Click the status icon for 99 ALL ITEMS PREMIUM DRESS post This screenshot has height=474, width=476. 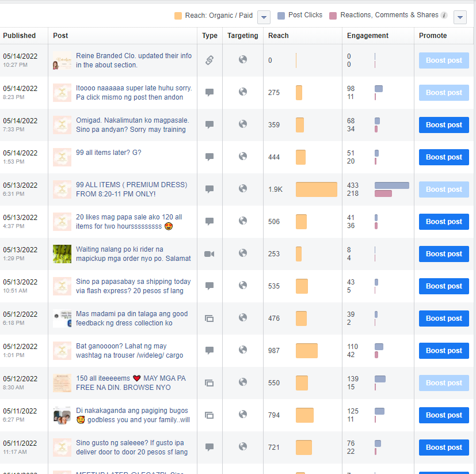coord(210,189)
